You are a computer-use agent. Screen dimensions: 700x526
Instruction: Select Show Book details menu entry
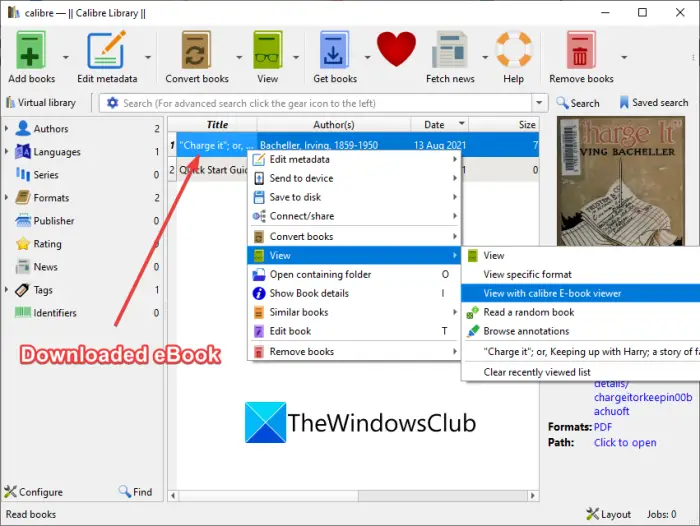point(354,293)
